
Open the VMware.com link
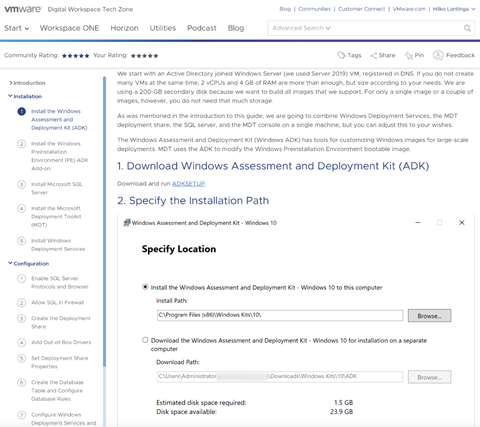pyautogui.click(x=409, y=9)
